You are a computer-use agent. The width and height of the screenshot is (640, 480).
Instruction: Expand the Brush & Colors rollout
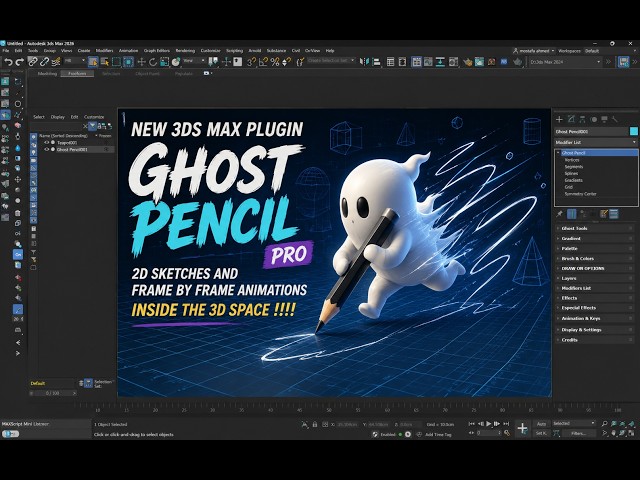pos(595,258)
